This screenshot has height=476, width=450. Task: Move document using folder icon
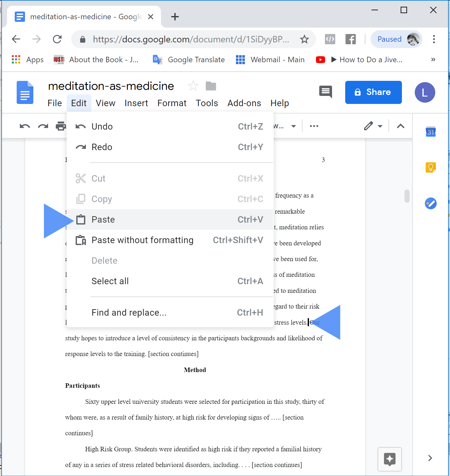coord(211,86)
